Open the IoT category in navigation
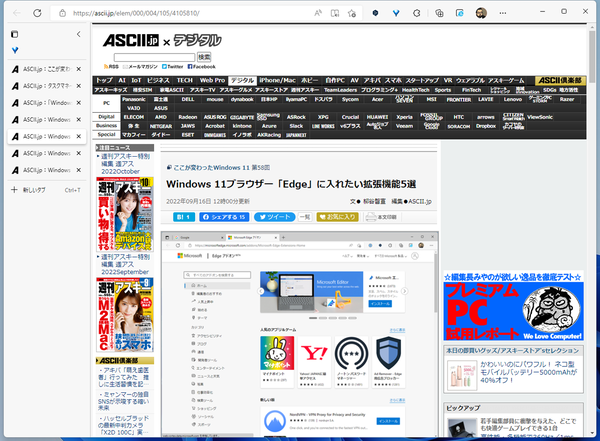This screenshot has width=600, height=441. coord(136,80)
